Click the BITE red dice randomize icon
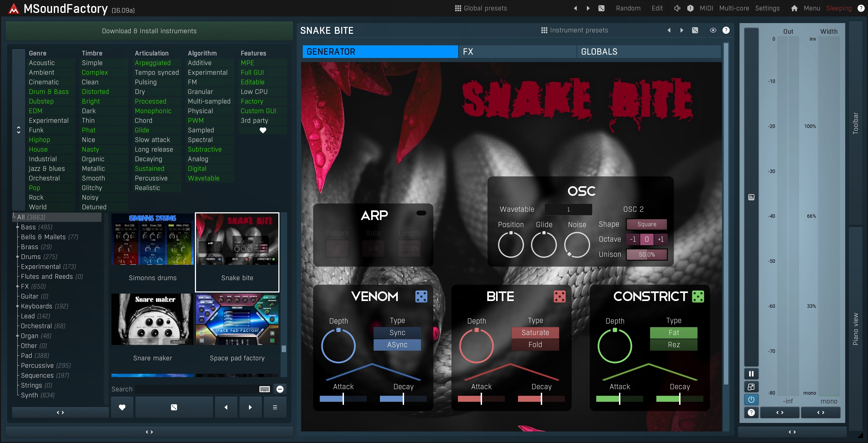This screenshot has height=443, width=868. click(559, 296)
